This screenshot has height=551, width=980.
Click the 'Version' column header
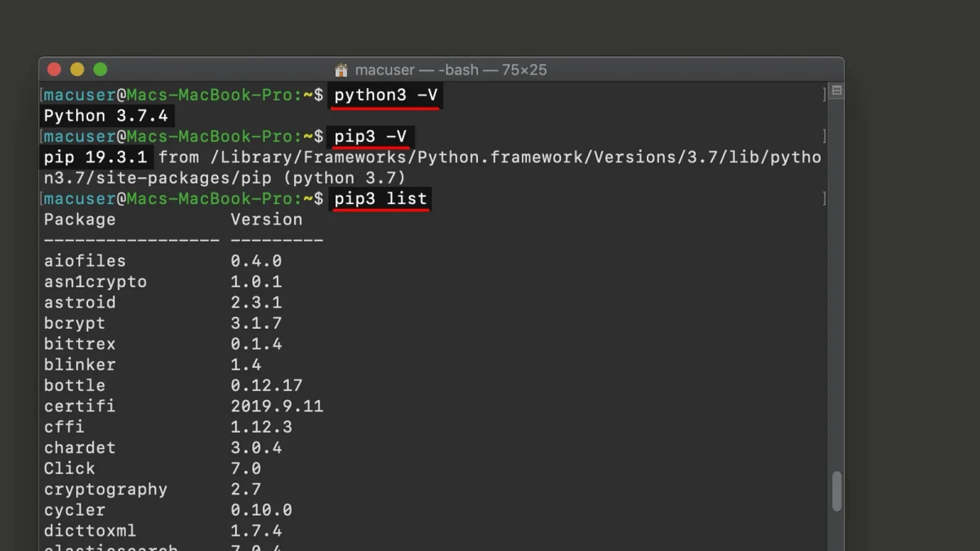266,220
